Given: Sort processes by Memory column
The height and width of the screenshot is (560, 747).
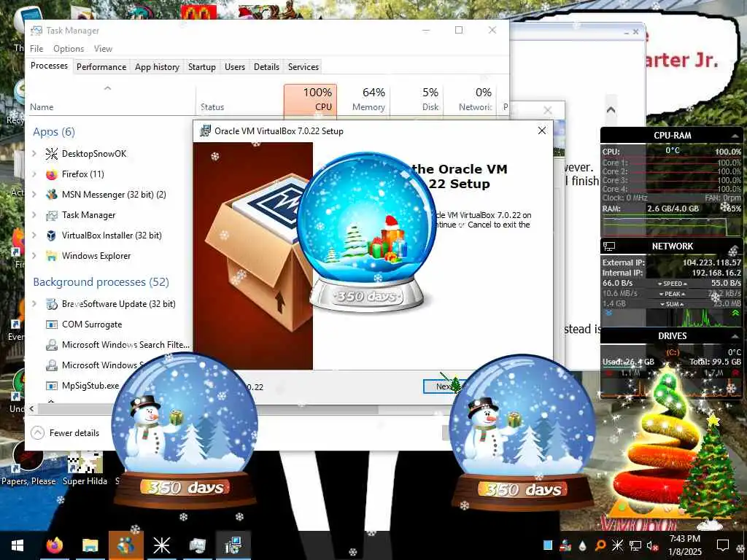Looking at the screenshot, I should click(x=363, y=99).
